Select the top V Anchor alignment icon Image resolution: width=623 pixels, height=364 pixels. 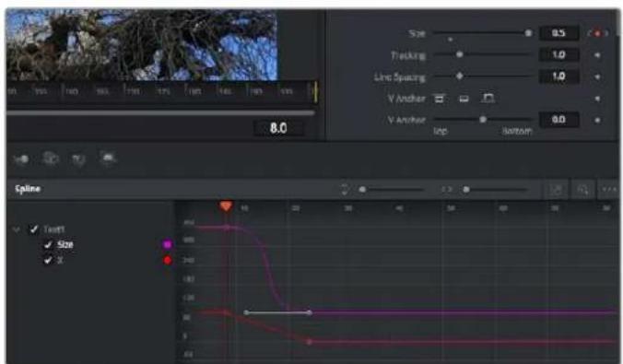click(439, 99)
